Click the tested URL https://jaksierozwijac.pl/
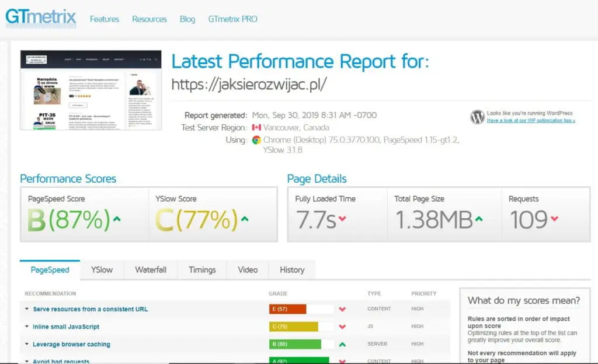The width and height of the screenshot is (598, 364). [x=249, y=84]
